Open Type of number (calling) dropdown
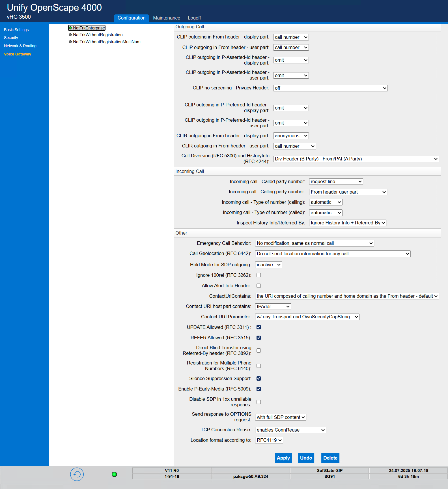The height and width of the screenshot is (489, 448). [x=326, y=202]
